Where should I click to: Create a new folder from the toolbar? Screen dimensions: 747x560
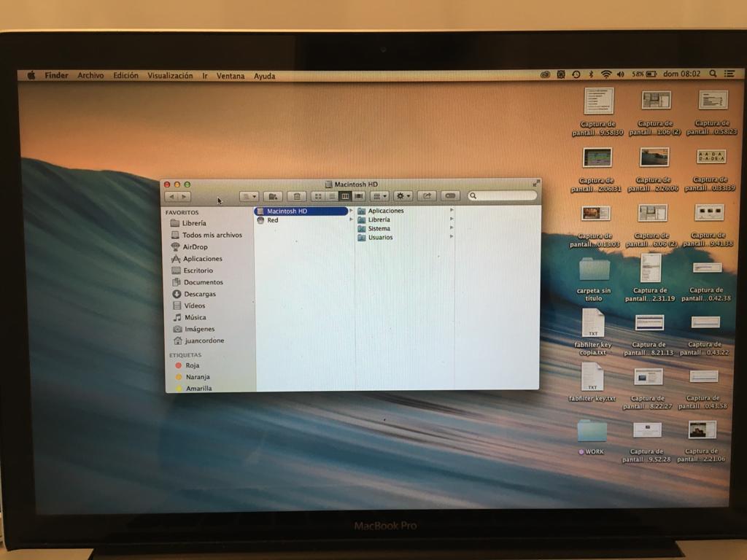pos(273,196)
